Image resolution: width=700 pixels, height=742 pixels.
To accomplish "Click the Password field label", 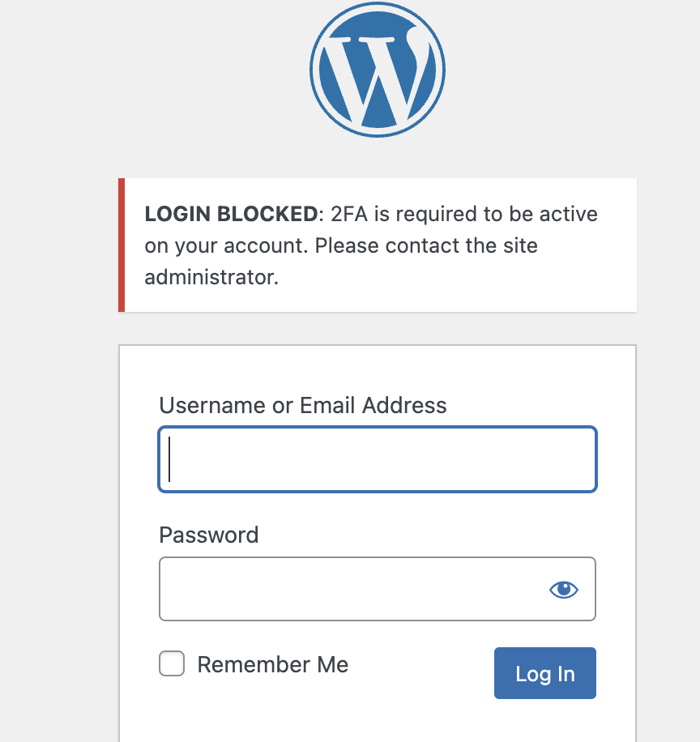I will point(208,535).
